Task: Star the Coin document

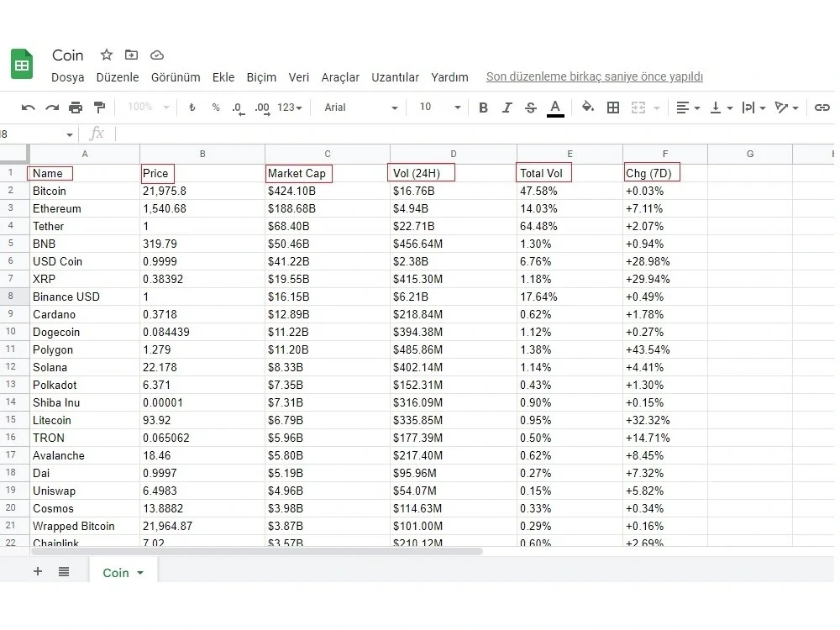Action: click(107, 55)
